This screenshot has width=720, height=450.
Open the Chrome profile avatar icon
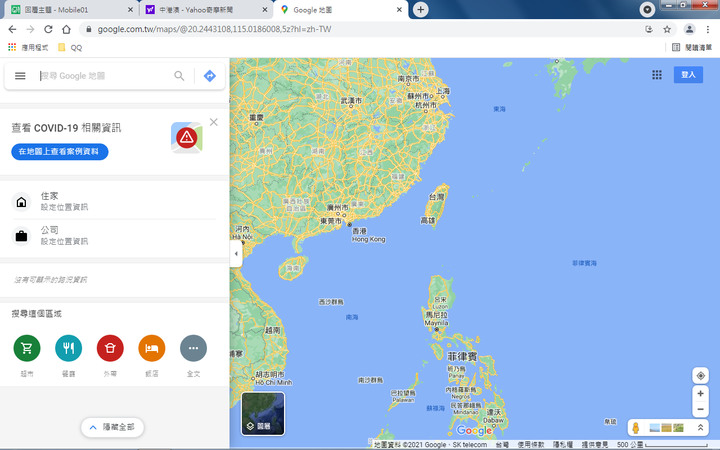689,29
